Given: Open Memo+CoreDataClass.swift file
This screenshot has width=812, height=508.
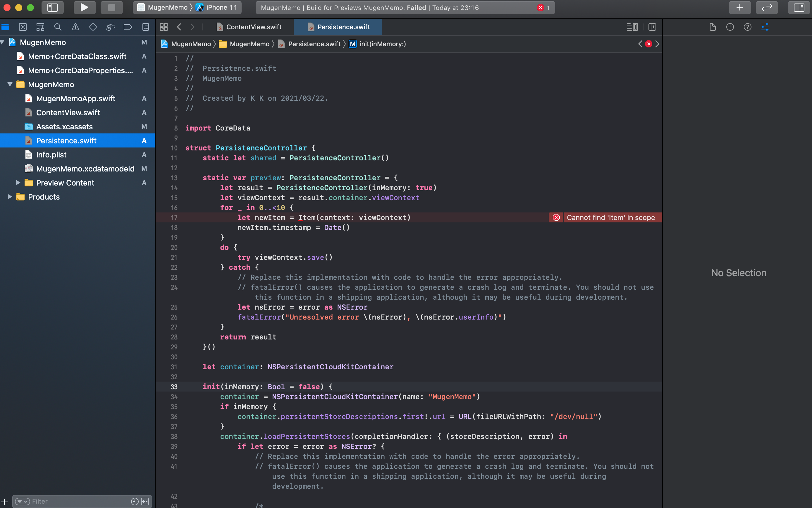Looking at the screenshot, I should tap(77, 56).
